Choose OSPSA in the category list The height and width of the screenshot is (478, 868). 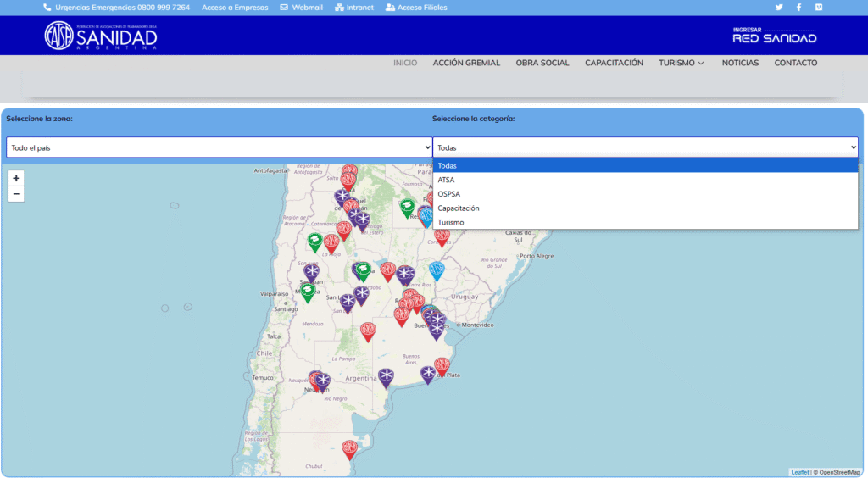pyautogui.click(x=645, y=194)
